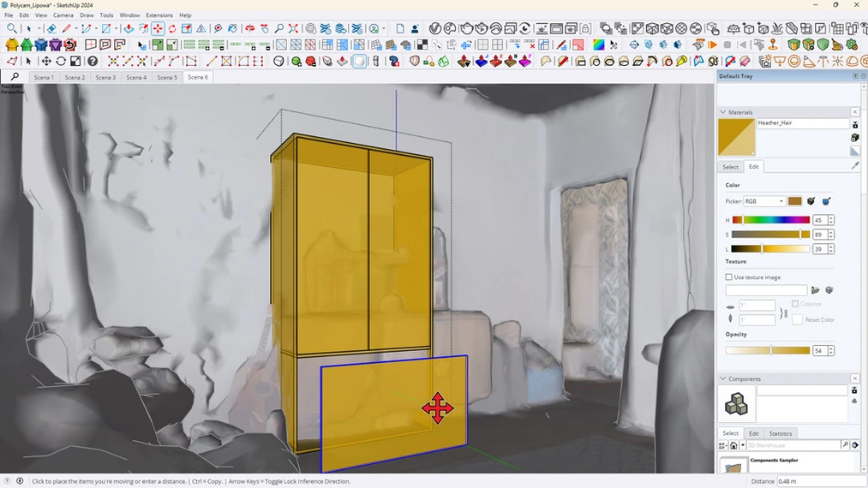Click the solid white cube tool icon
The image size is (868, 488).
[x=359, y=61]
